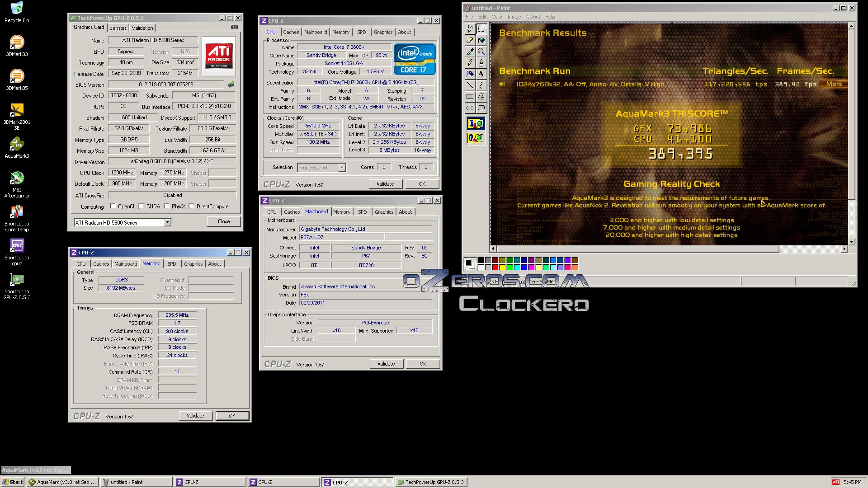Click OK in the CPU-Z Memory window
The width and height of the screenshot is (868, 488).
tap(232, 416)
